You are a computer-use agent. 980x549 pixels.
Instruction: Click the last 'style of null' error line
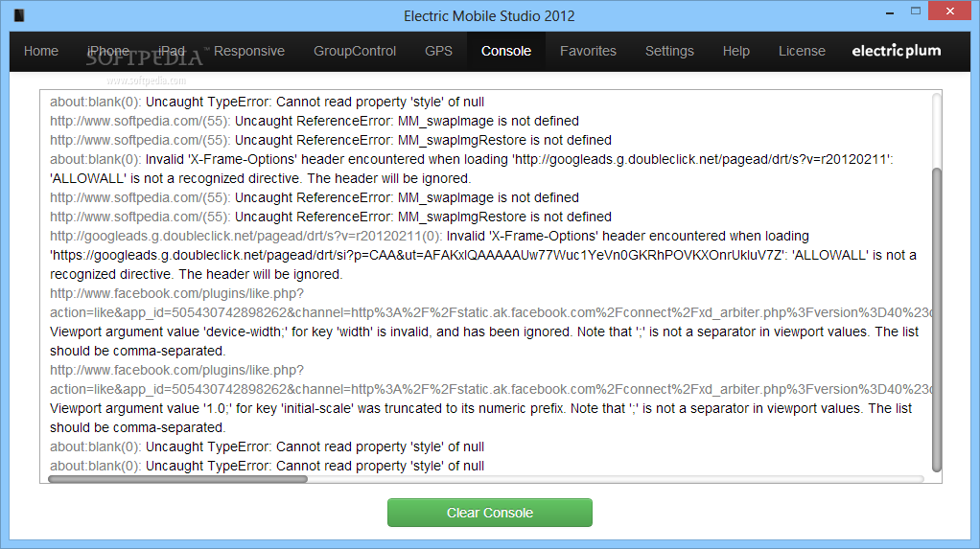coord(267,466)
